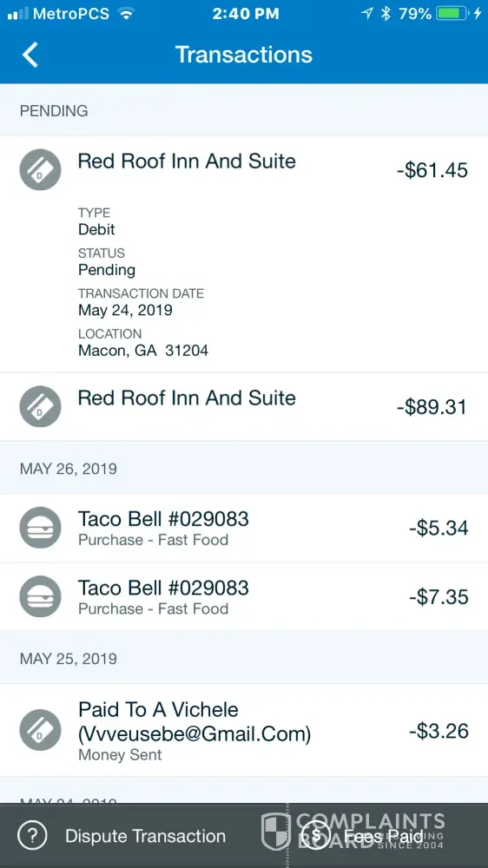
Task: Tap the back arrow in the header
Action: (x=30, y=55)
